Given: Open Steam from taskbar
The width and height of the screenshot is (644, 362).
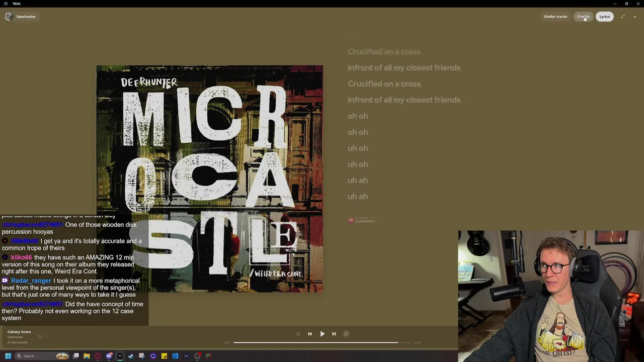Looking at the screenshot, I should tap(131, 356).
